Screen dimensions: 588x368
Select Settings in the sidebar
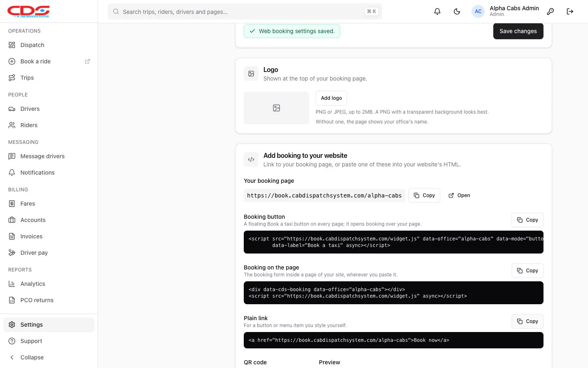(x=49, y=325)
